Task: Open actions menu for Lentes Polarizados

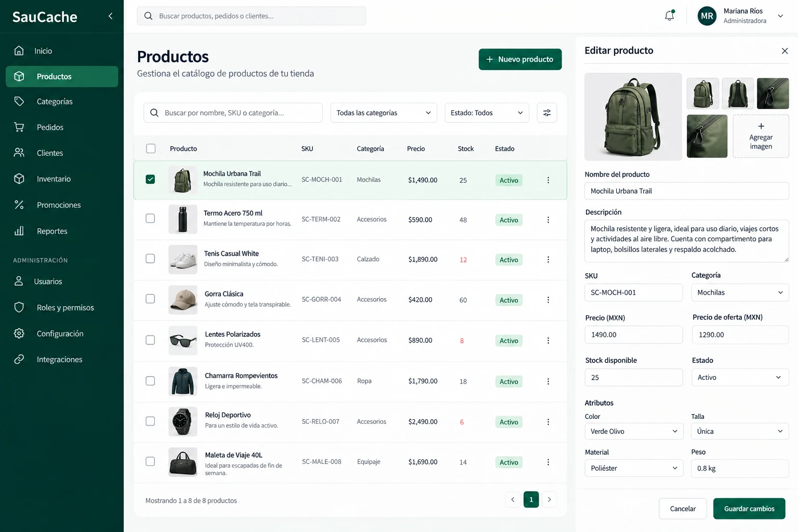Action: pyautogui.click(x=548, y=340)
